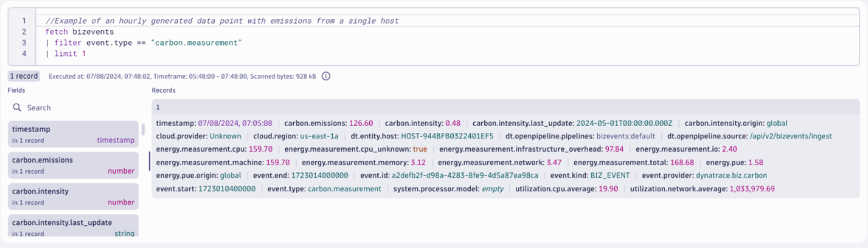Click the utilization.cpu.average value 19.90
Viewport: 868px width, 248px height.
coord(608,188)
